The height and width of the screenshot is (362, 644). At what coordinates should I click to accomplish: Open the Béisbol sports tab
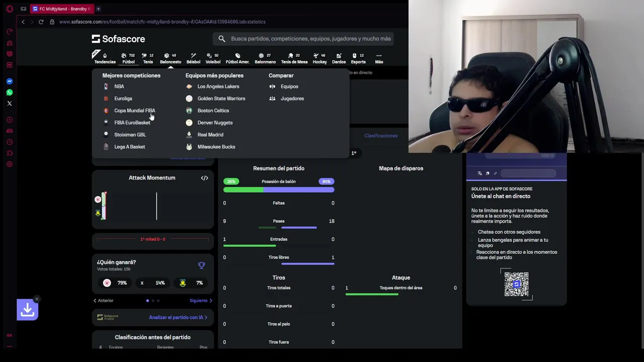click(193, 58)
